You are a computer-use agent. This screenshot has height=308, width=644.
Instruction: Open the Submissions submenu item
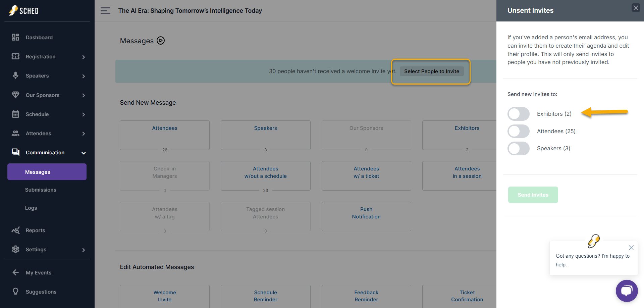click(41, 190)
